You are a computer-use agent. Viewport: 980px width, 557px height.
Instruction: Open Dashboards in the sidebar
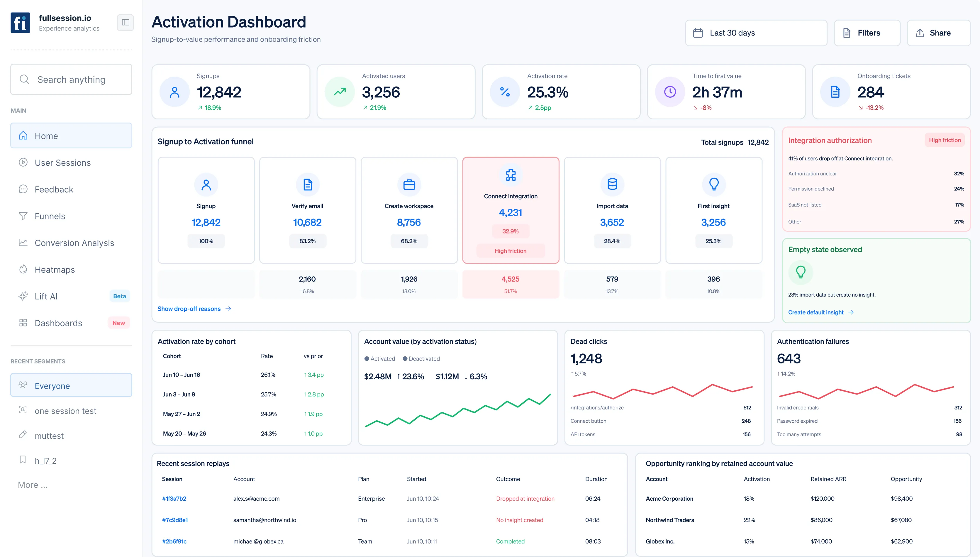[x=71, y=323]
